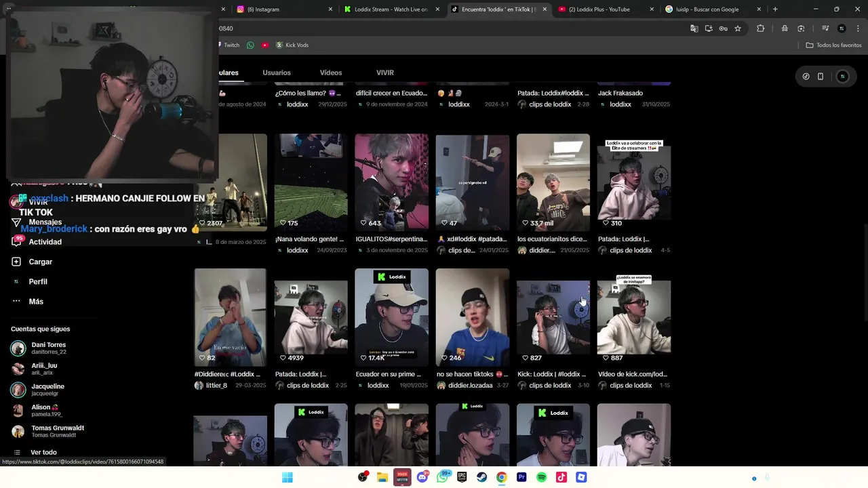Open the video thumbnail with 4939 likes
Viewport: 868px width, 488px height.
[311, 317]
